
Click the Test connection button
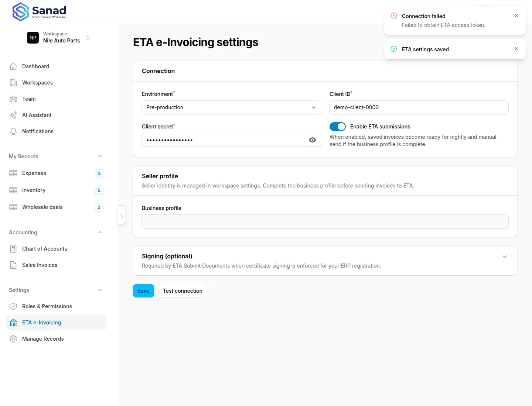pos(183,291)
